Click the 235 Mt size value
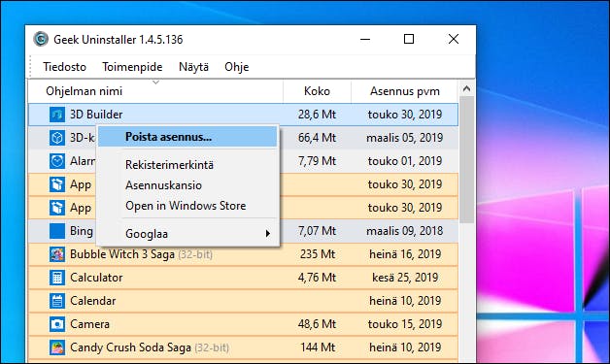The image size is (610, 364). (318, 254)
